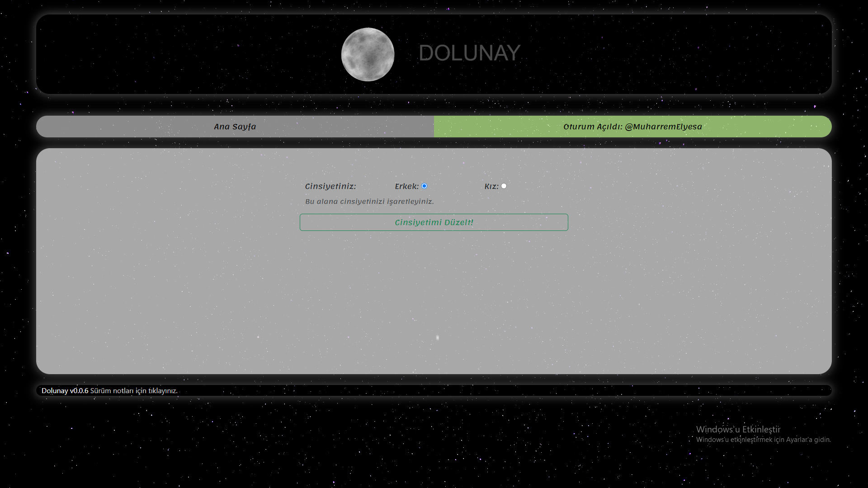Click the Oturum Açıldı: @MuharremElyesa tab
Image resolution: width=868 pixels, height=488 pixels.
(632, 127)
